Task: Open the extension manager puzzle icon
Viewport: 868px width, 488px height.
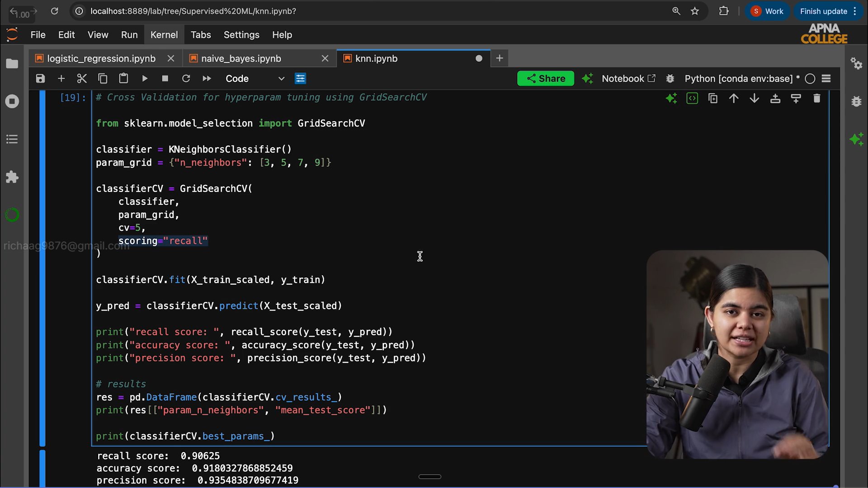Action: pyautogui.click(x=12, y=177)
